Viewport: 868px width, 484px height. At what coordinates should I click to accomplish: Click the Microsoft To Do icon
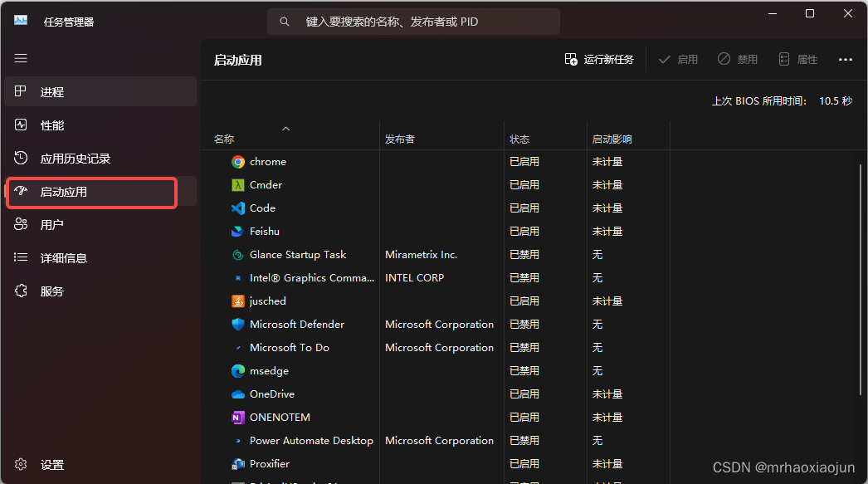pyautogui.click(x=238, y=348)
